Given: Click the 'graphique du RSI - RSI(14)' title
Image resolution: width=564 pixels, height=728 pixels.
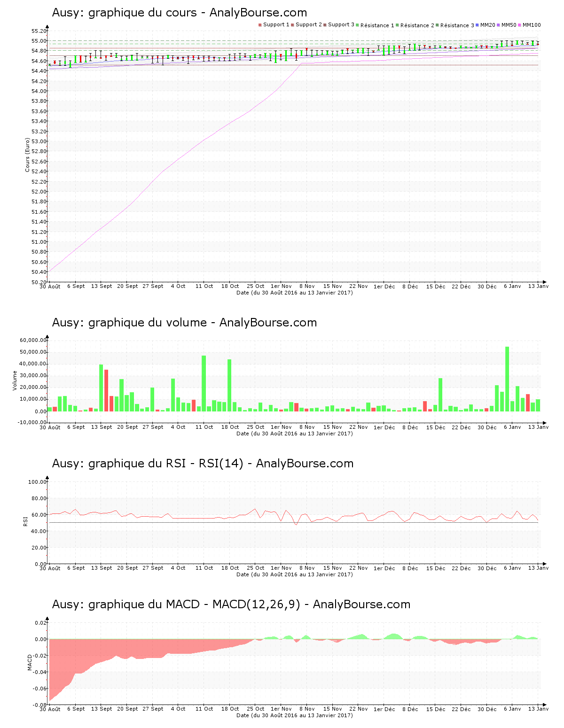Looking at the screenshot, I should (x=203, y=464).
